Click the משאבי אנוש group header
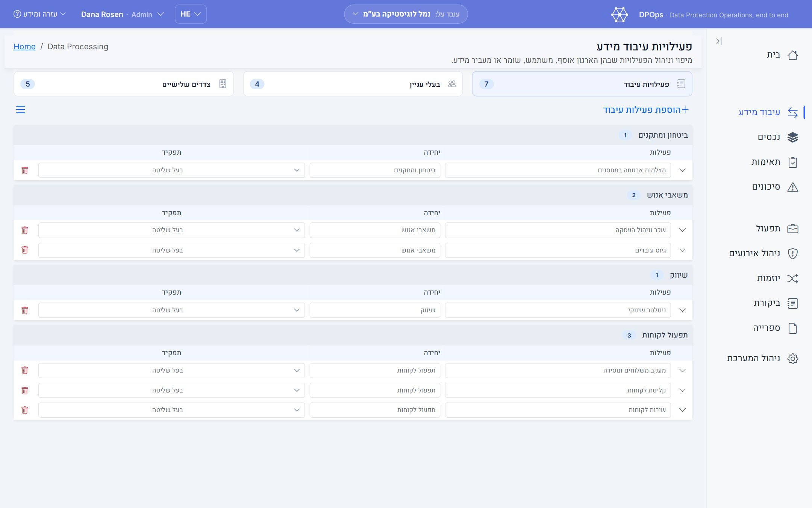The image size is (812, 508). click(353, 195)
